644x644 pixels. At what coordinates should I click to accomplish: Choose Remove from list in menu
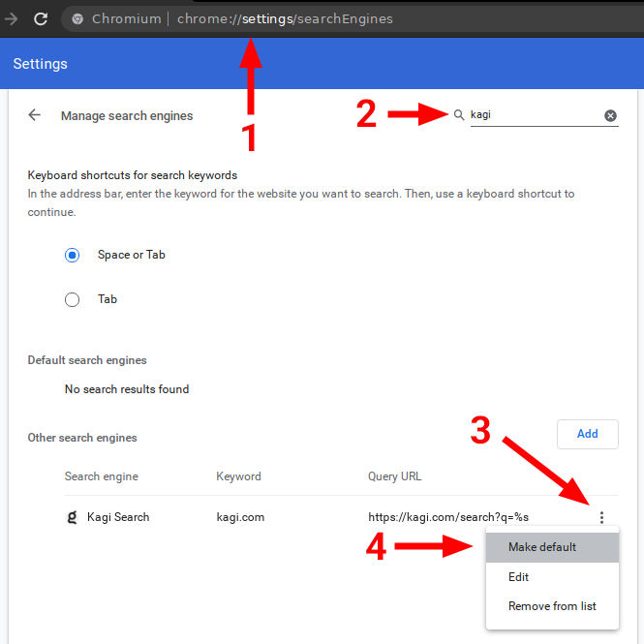pos(552,606)
